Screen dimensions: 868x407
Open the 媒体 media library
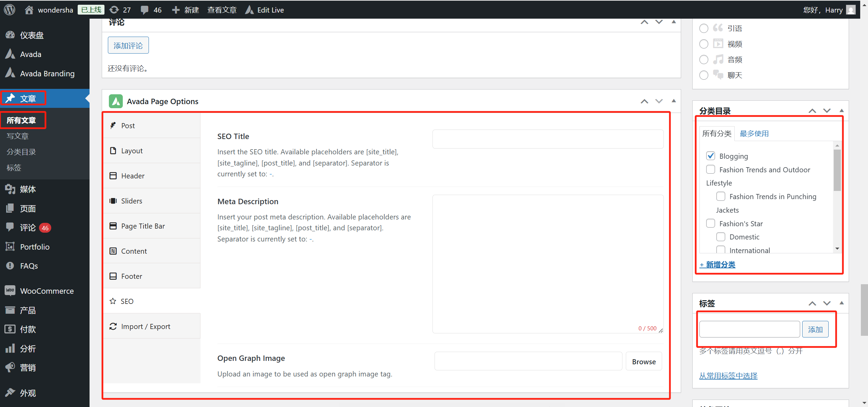tap(28, 189)
